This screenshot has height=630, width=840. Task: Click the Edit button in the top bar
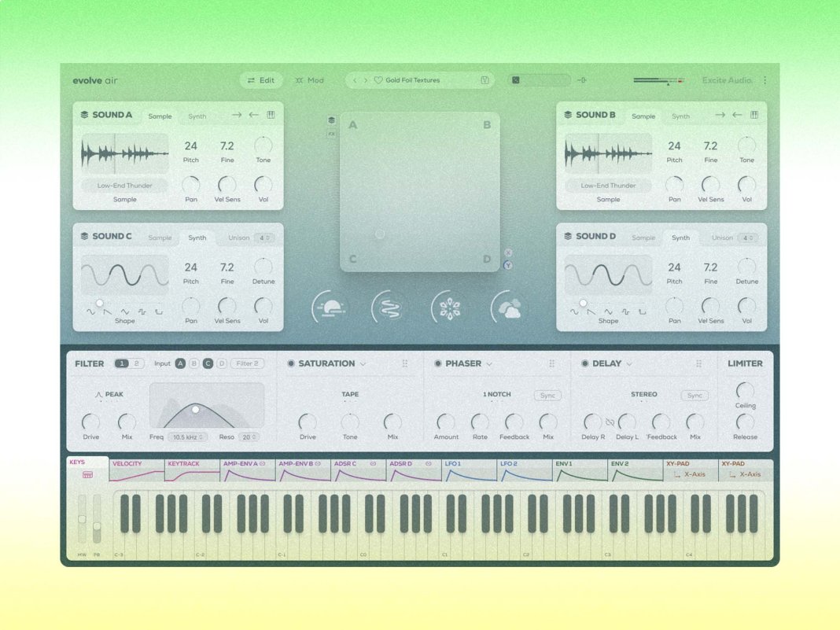260,80
